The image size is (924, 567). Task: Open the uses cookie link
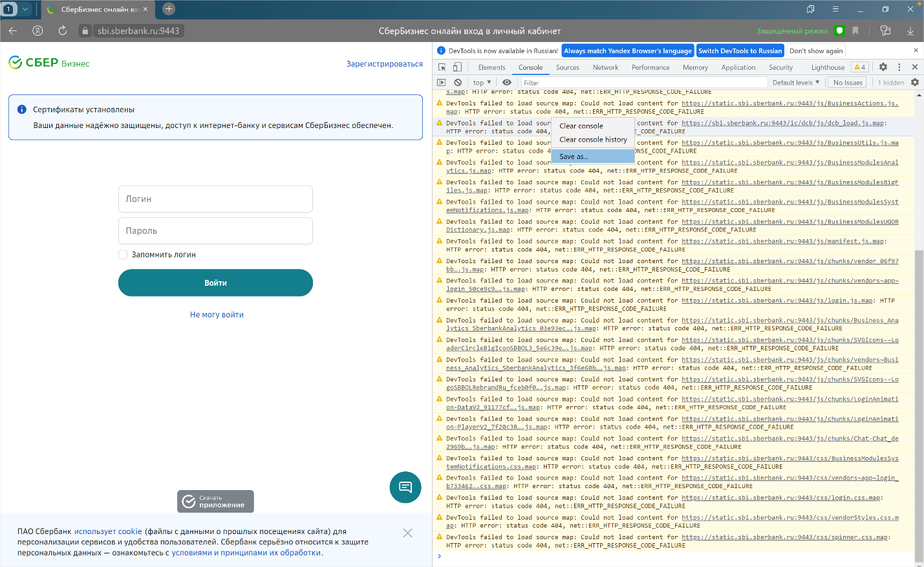(x=108, y=531)
